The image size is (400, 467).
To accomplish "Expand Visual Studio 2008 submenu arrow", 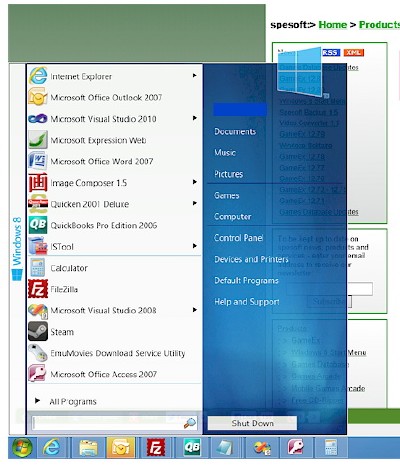I will tap(194, 310).
